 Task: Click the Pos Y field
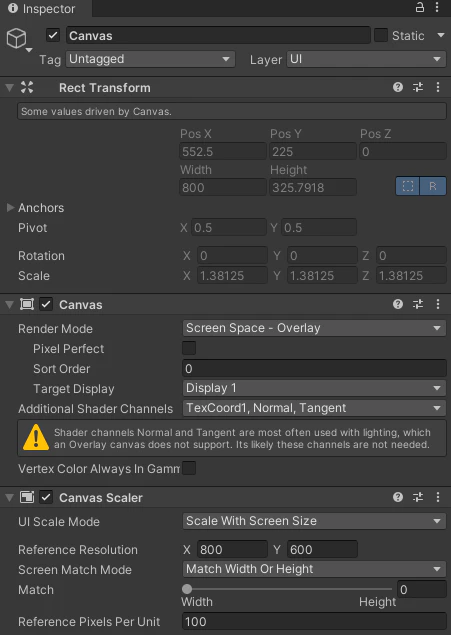pyautogui.click(x=313, y=151)
